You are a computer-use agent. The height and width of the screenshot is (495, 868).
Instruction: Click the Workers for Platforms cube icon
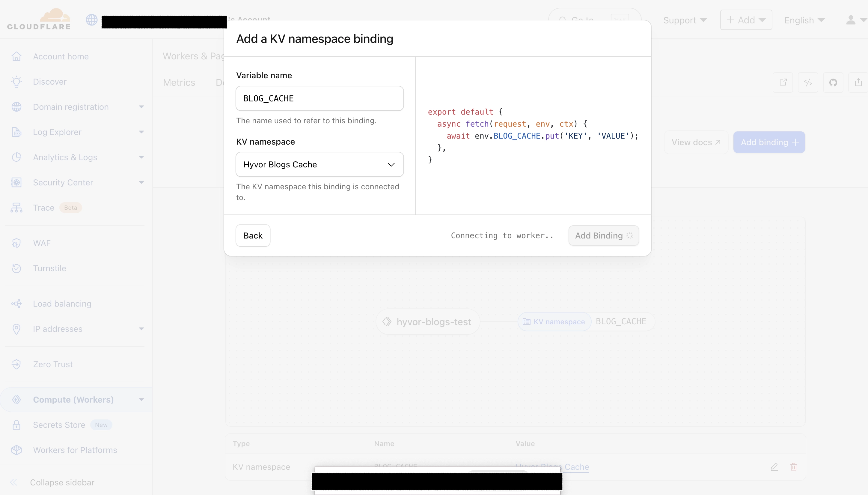[16, 450]
